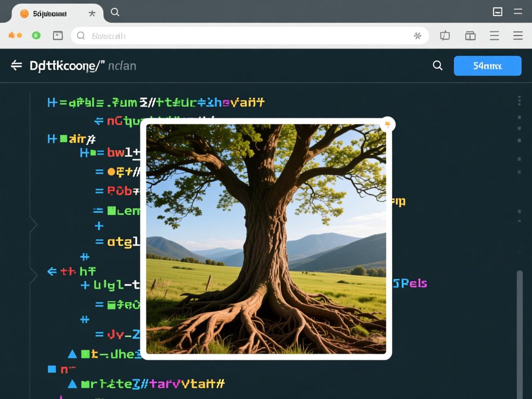The height and width of the screenshot is (399, 532).
Task: Open the rightmost hamburger menu in browser toolbar
Action: click(518, 36)
